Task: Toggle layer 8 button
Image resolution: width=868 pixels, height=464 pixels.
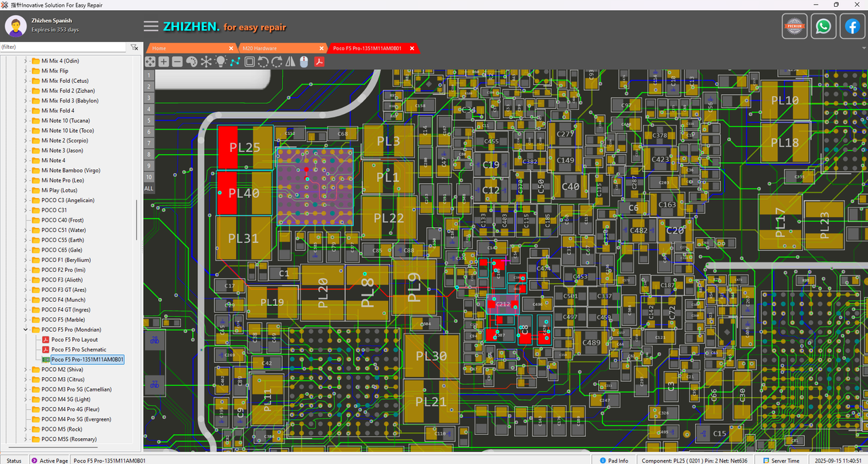Action: click(x=149, y=154)
